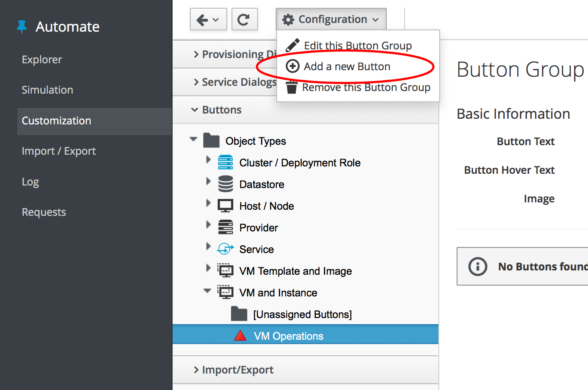The width and height of the screenshot is (588, 390).
Task: Select the [Unassigned Buttons] folder
Action: [x=302, y=314]
